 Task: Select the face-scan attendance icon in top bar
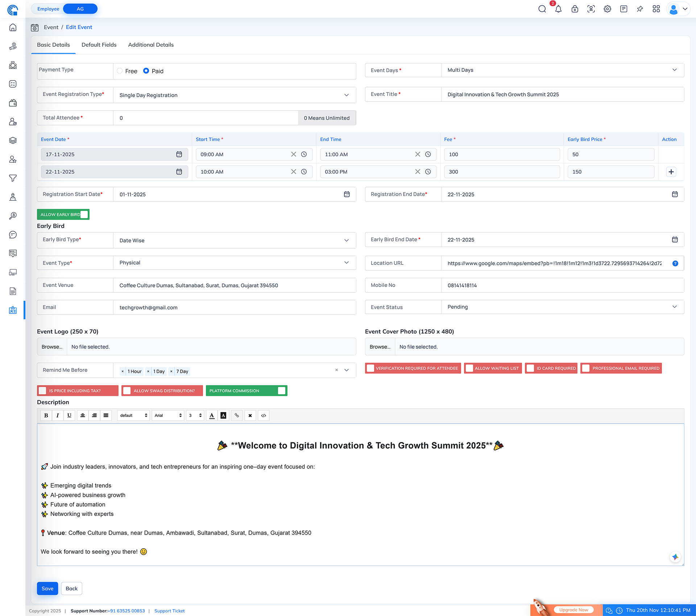[x=591, y=9]
